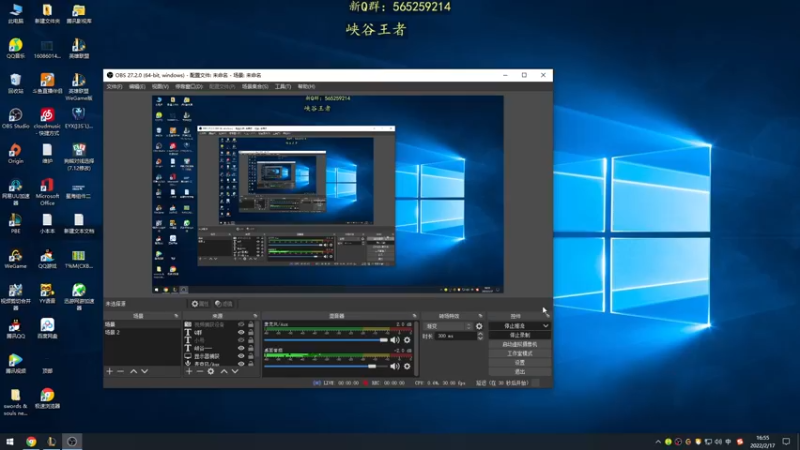Open 工具(T) menu in OBS
Image resolution: width=800 pixels, height=450 pixels.
(x=283, y=87)
